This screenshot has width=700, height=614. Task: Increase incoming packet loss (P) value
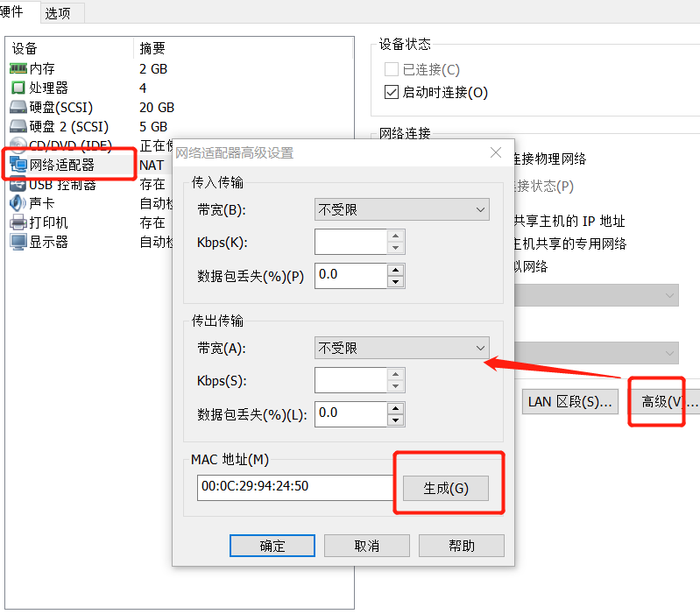395,270
